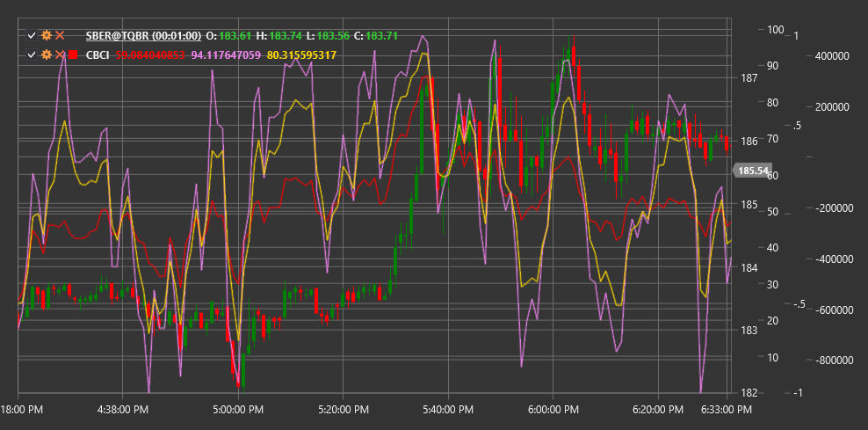Click 200000 axis label

(833, 107)
